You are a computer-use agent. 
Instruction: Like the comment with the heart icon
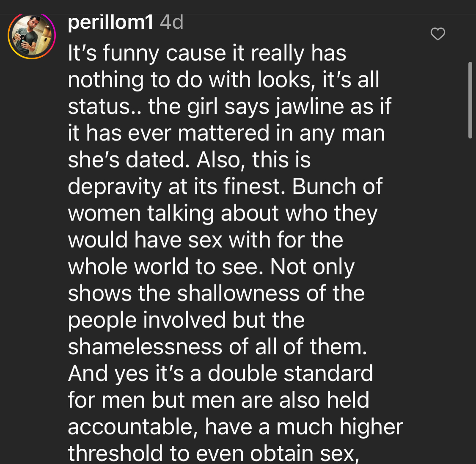[437, 34]
